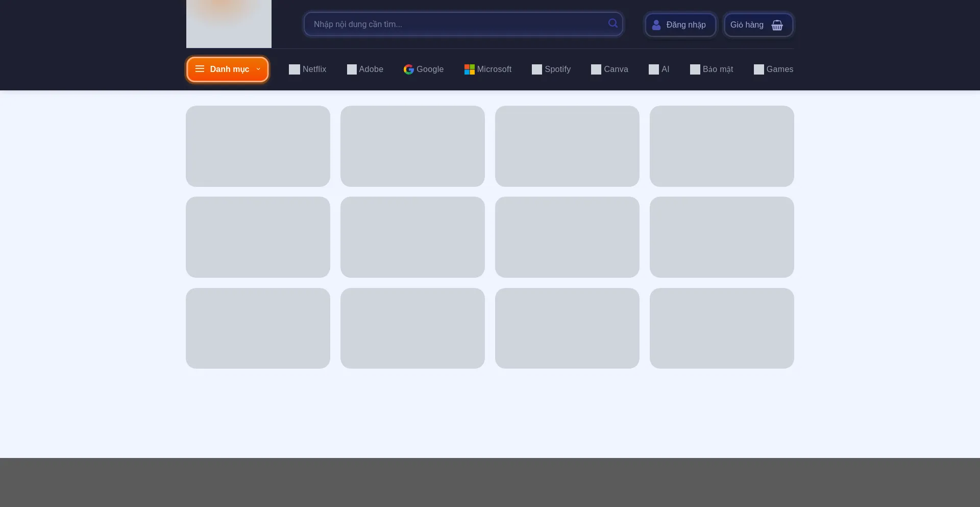Click the Netflix icon placeholder

point(294,69)
